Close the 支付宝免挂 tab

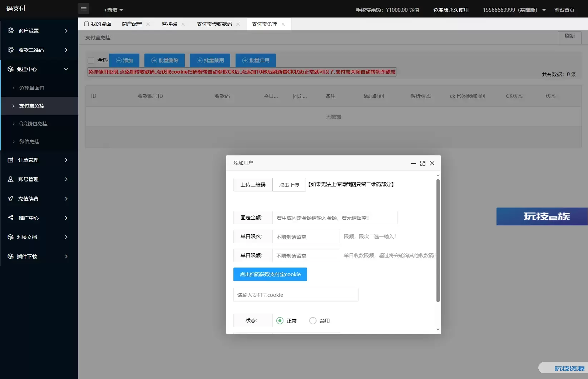(x=283, y=24)
